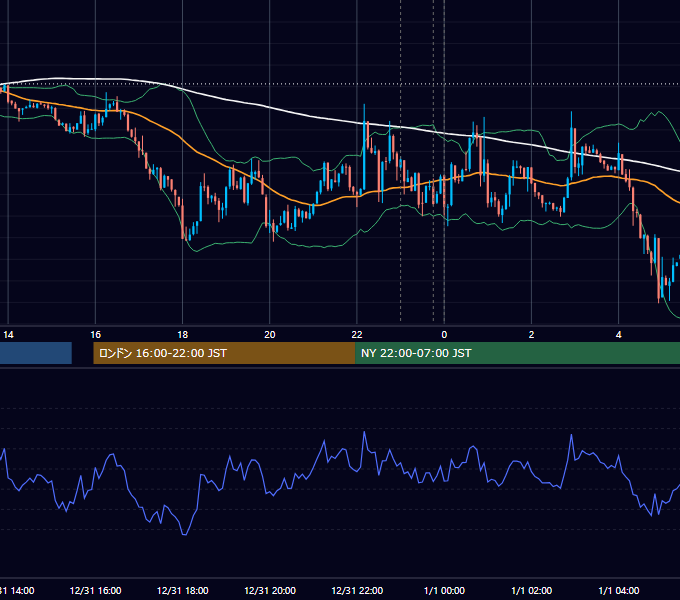
Task: Click the 1/1 02:00 label on oscillator axis
Action: [x=531, y=591]
